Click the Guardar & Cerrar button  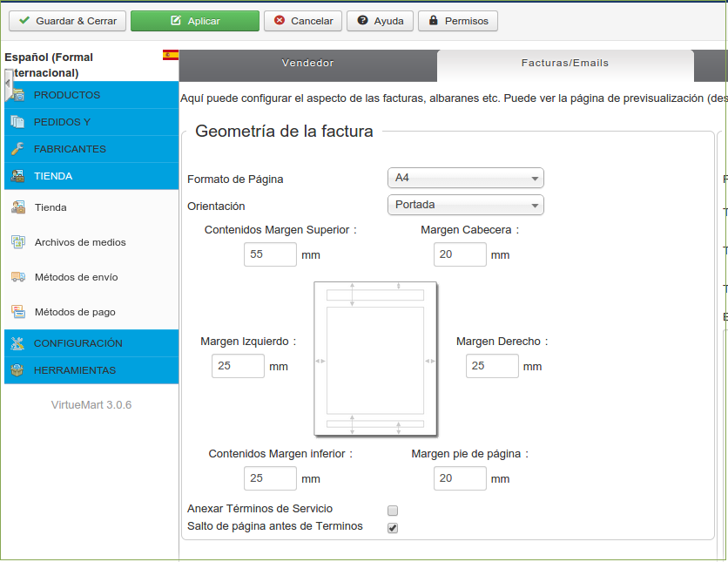point(67,21)
